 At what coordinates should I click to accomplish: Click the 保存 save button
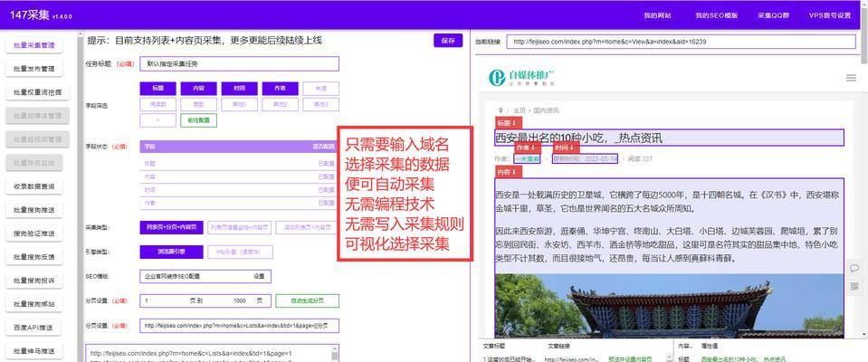(x=449, y=41)
